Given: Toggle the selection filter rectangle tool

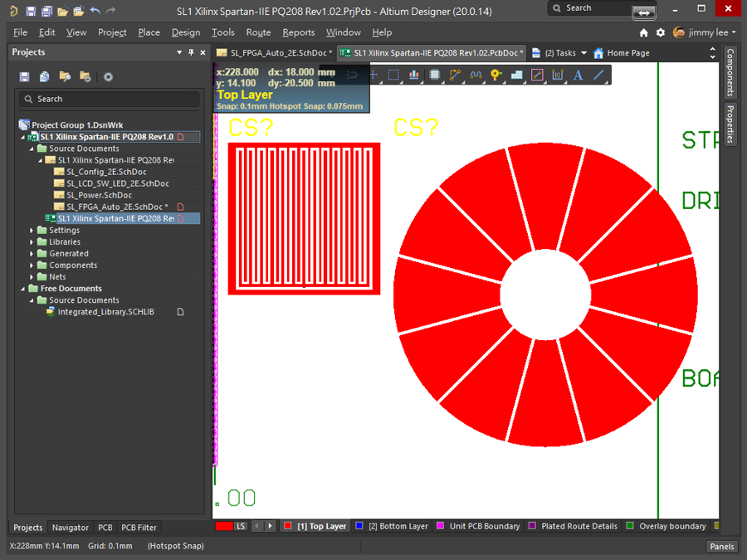Looking at the screenshot, I should click(x=393, y=75).
